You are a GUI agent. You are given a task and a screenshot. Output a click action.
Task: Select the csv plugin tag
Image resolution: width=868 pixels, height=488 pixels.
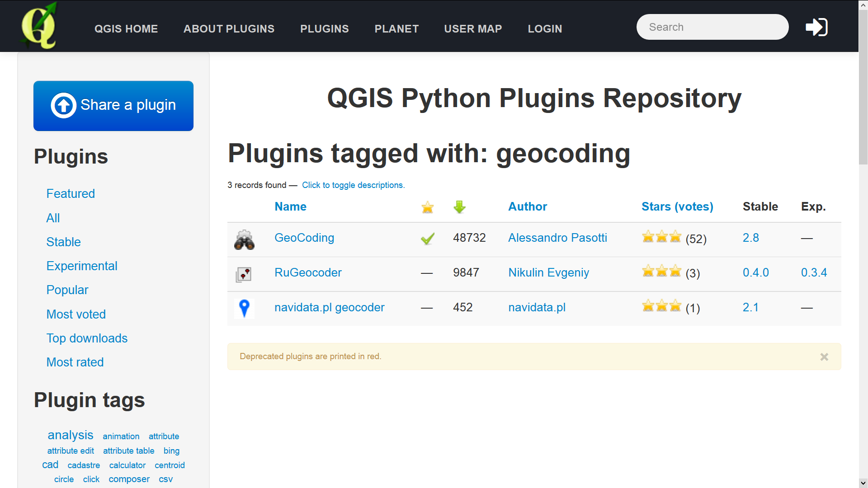165,479
